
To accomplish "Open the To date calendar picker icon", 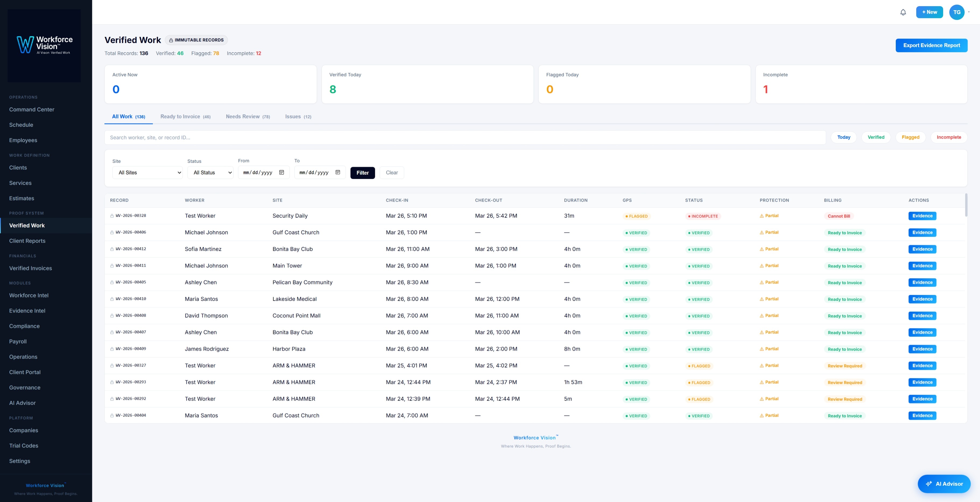I will tap(337, 172).
